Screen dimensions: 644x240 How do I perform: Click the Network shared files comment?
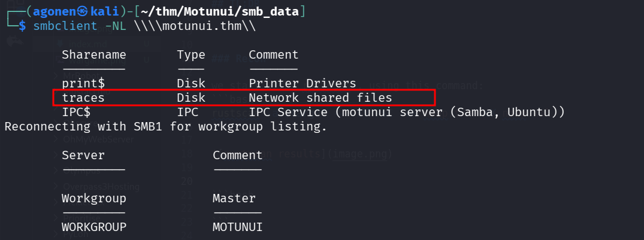(321, 98)
